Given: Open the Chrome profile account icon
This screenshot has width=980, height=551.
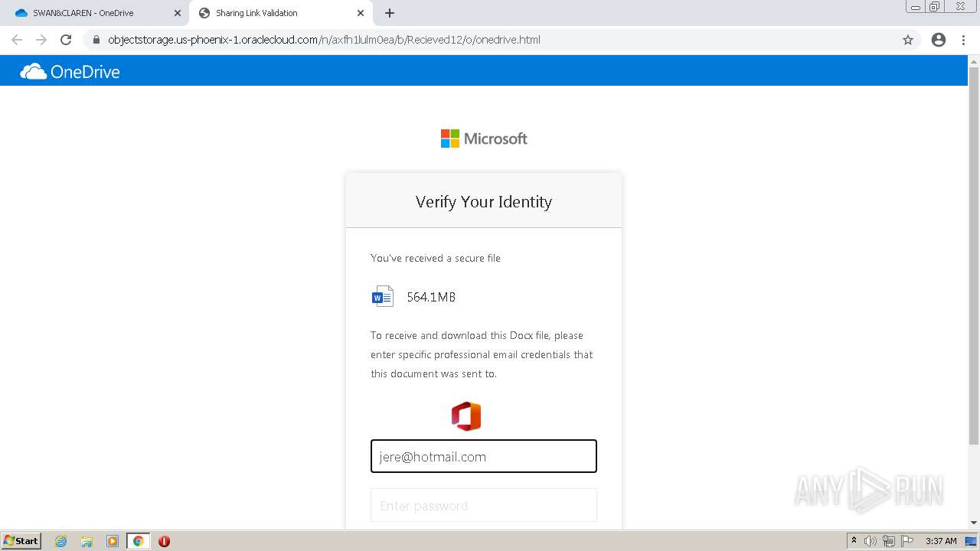Looking at the screenshot, I should (939, 40).
